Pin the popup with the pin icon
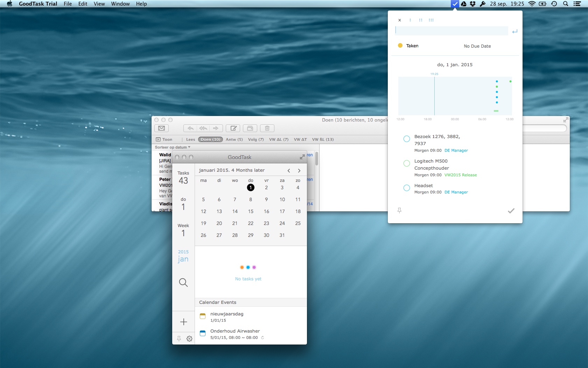This screenshot has height=368, width=588. (x=399, y=210)
